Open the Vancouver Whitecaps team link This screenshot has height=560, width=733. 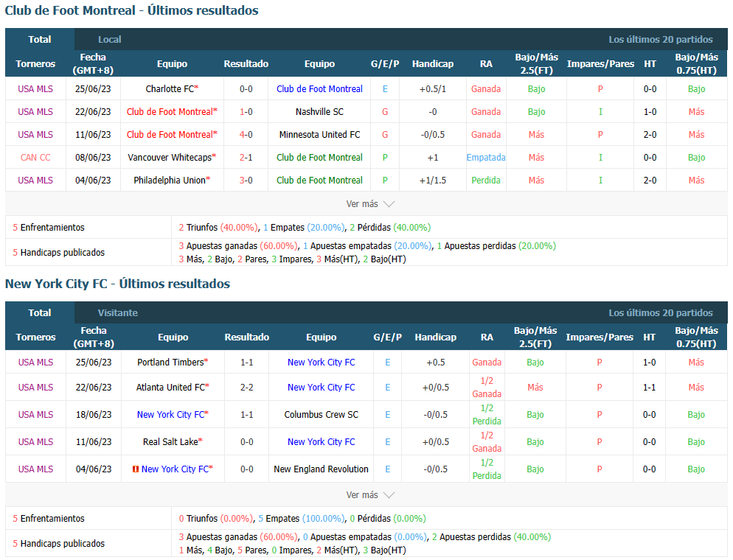170,158
